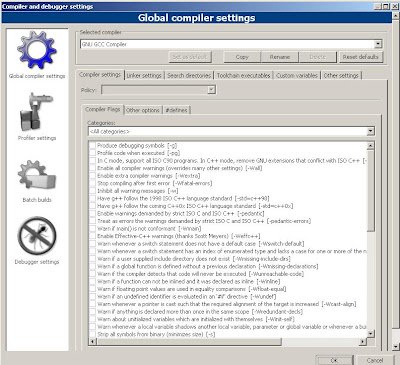This screenshot has width=400, height=365.
Task: Enable the [-Wfloat-equal] warning
Action: pyautogui.click(x=92, y=289)
